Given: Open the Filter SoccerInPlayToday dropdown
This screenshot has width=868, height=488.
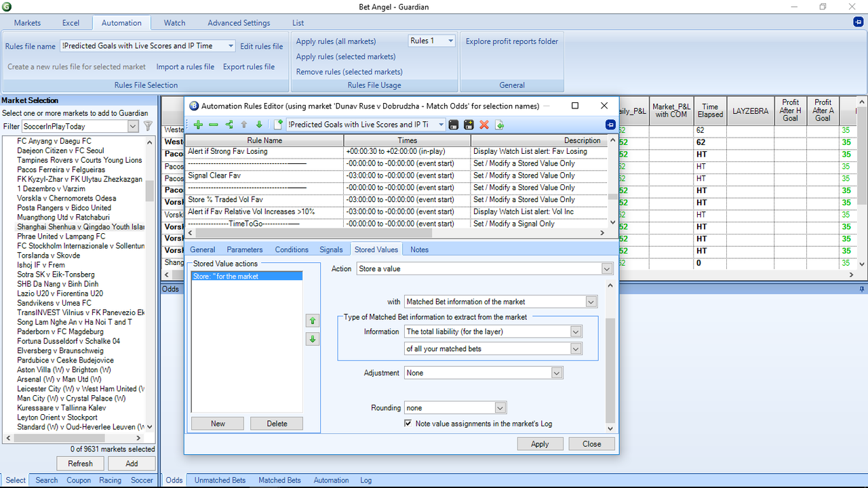Looking at the screenshot, I should pos(133,126).
